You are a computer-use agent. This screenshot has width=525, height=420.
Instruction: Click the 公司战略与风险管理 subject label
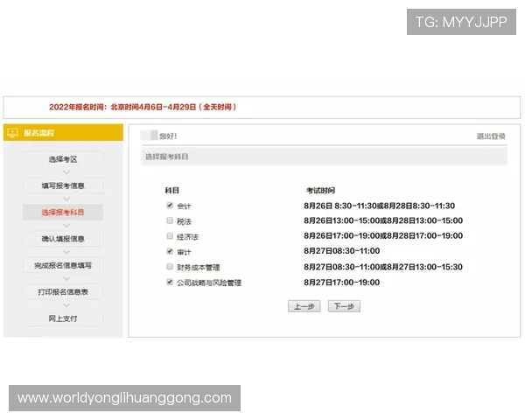[209, 283]
